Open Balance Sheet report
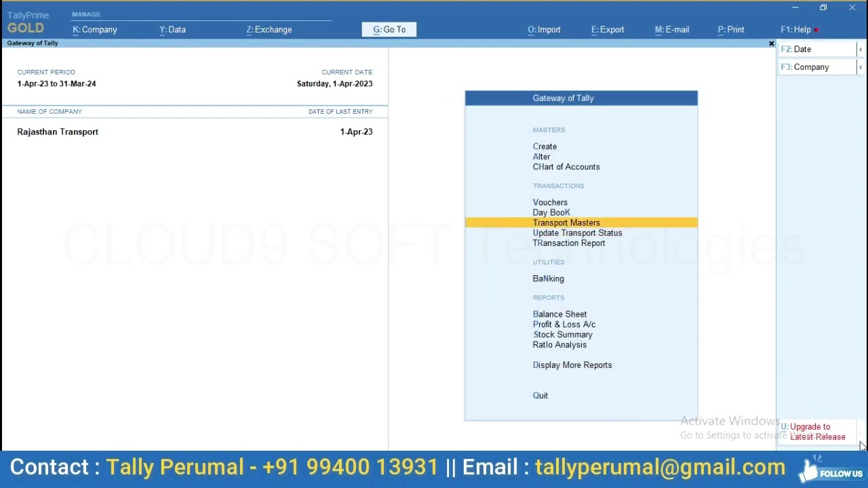 click(x=559, y=314)
